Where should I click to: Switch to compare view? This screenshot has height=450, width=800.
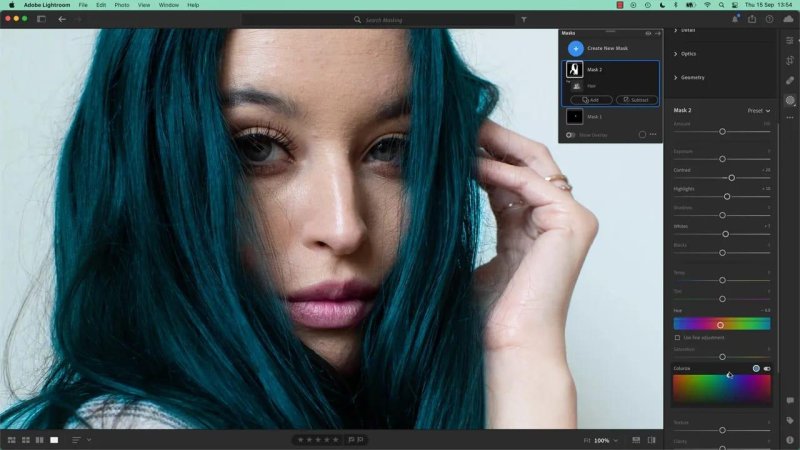(x=39, y=440)
